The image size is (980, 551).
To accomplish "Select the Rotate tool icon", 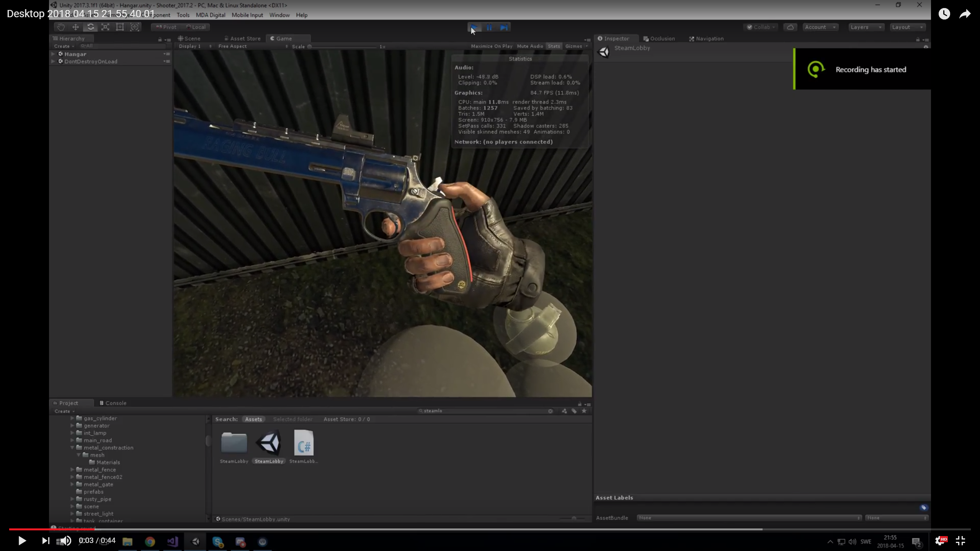I will (x=90, y=27).
